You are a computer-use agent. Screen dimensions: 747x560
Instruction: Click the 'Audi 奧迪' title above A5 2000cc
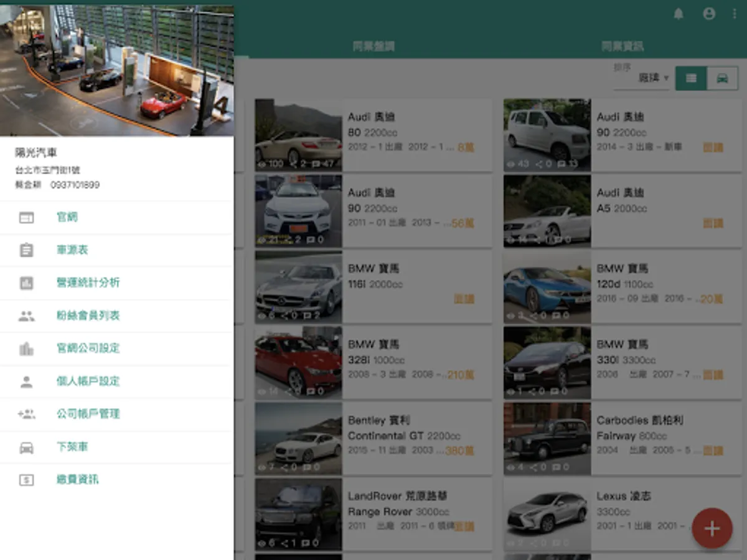pos(621,193)
